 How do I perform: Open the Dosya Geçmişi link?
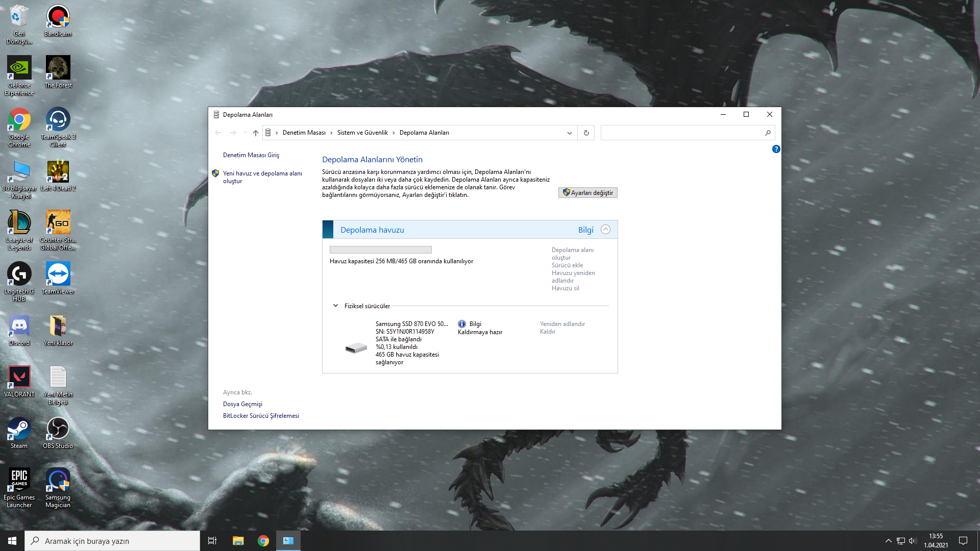tap(242, 404)
